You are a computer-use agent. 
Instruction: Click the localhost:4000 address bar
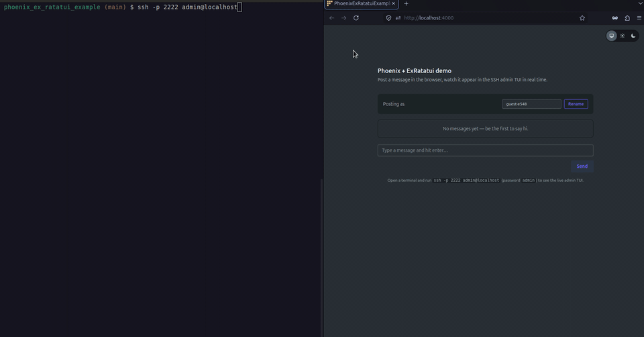(x=484, y=18)
